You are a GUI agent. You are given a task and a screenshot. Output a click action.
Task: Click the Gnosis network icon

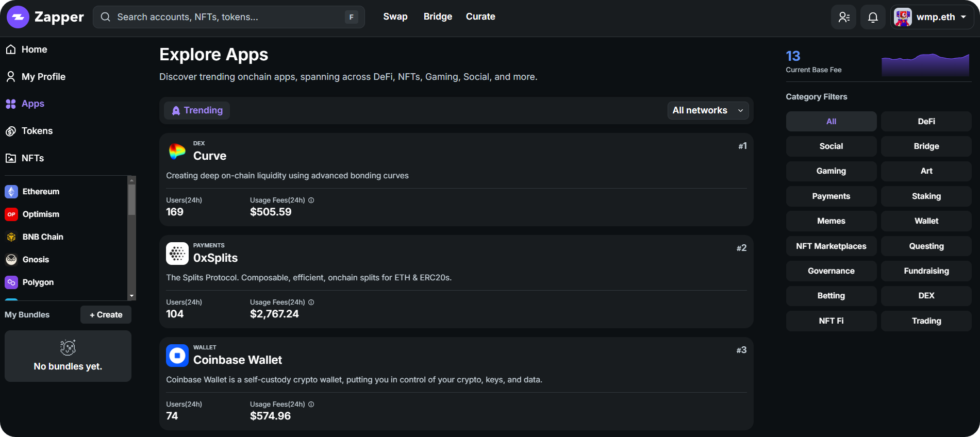tap(11, 260)
